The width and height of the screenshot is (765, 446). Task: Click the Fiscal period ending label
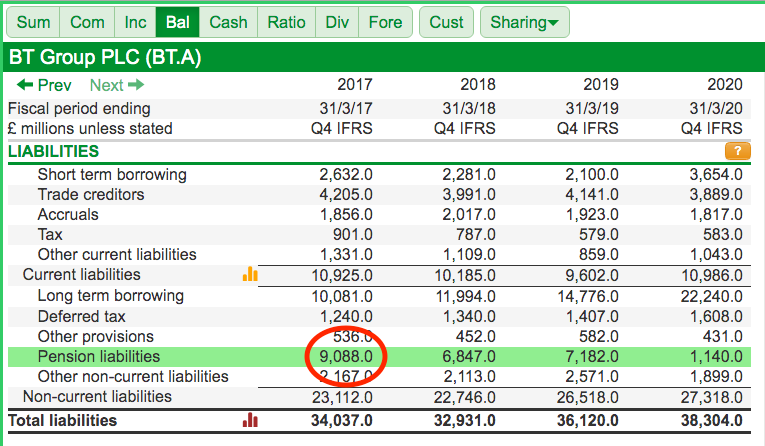[79, 108]
